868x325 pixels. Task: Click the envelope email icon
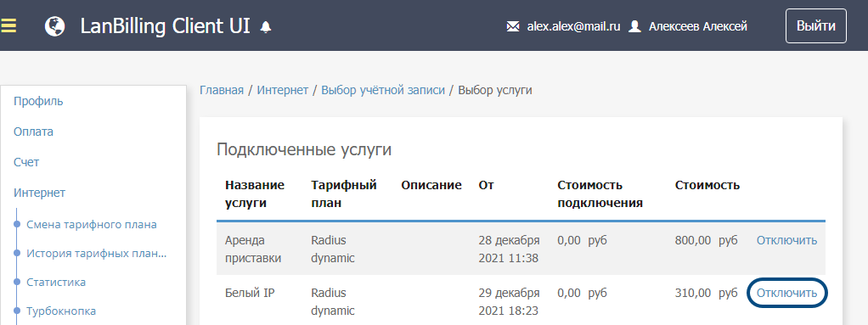(x=513, y=26)
